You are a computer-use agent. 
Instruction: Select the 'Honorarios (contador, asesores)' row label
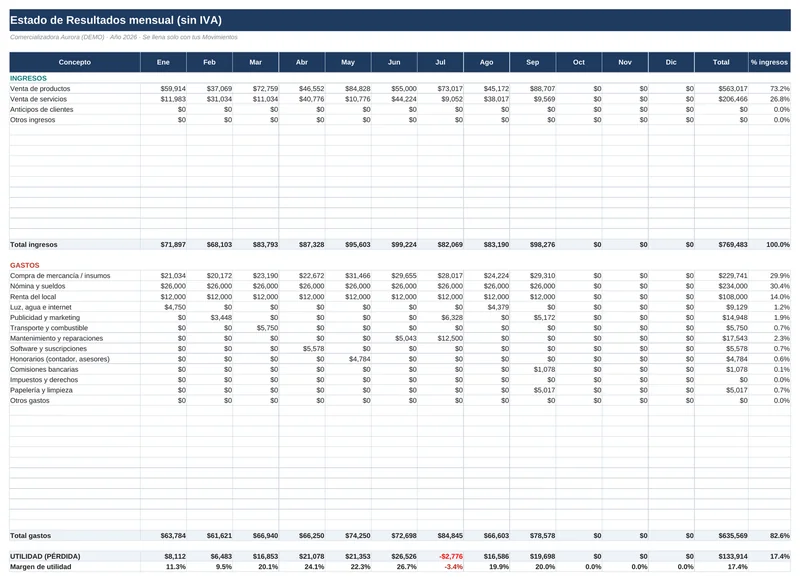click(x=60, y=359)
